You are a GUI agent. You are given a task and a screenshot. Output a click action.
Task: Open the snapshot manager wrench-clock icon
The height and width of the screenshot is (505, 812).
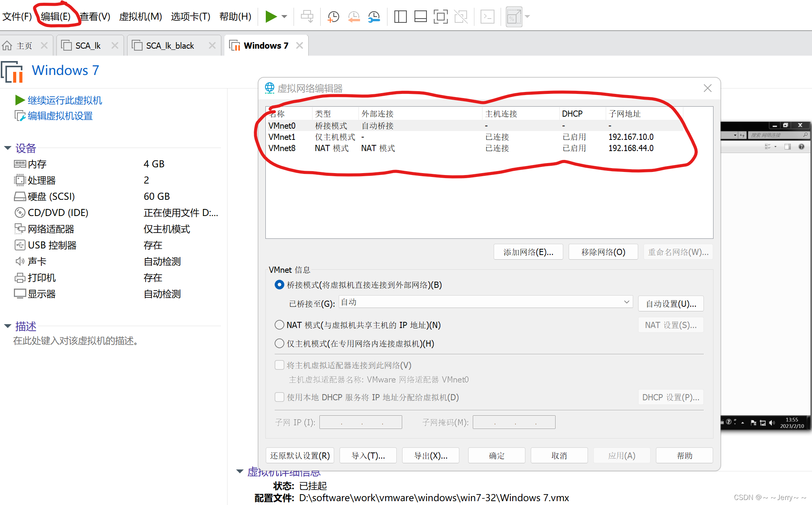pyautogui.click(x=374, y=17)
